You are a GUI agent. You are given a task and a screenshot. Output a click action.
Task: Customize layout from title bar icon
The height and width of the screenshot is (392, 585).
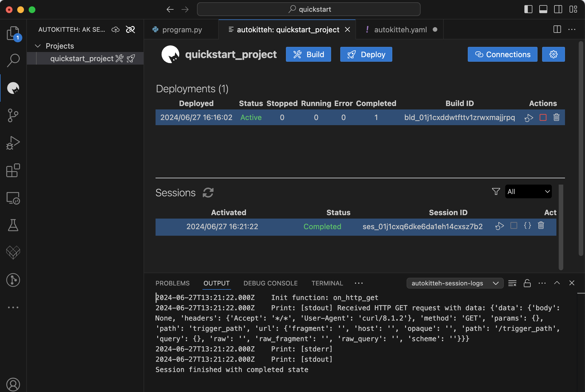click(573, 9)
